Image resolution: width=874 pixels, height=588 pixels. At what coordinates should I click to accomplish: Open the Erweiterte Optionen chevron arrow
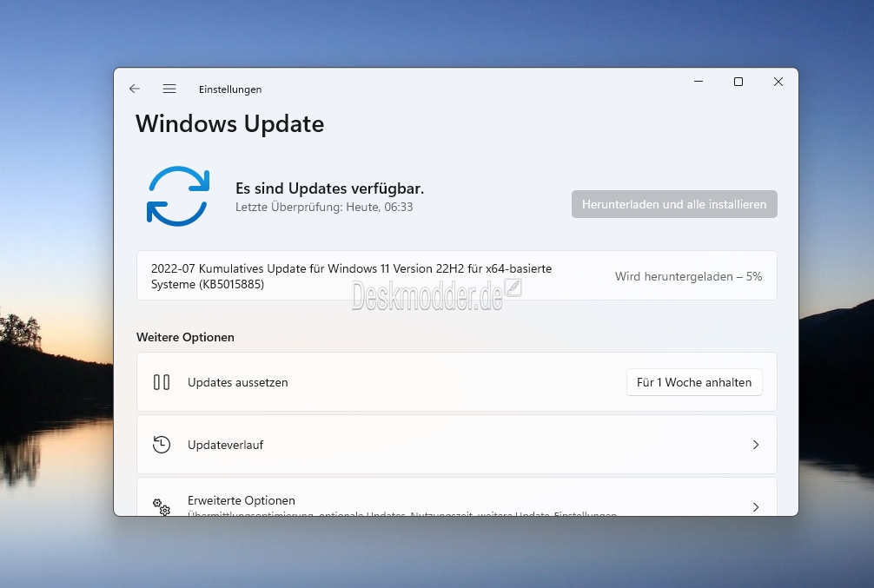(756, 506)
